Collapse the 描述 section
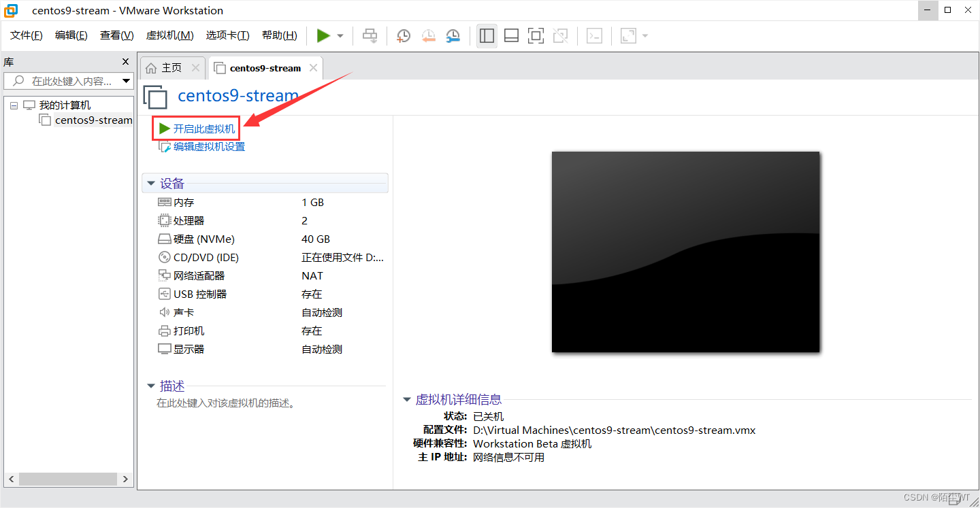980x508 pixels. (150, 386)
